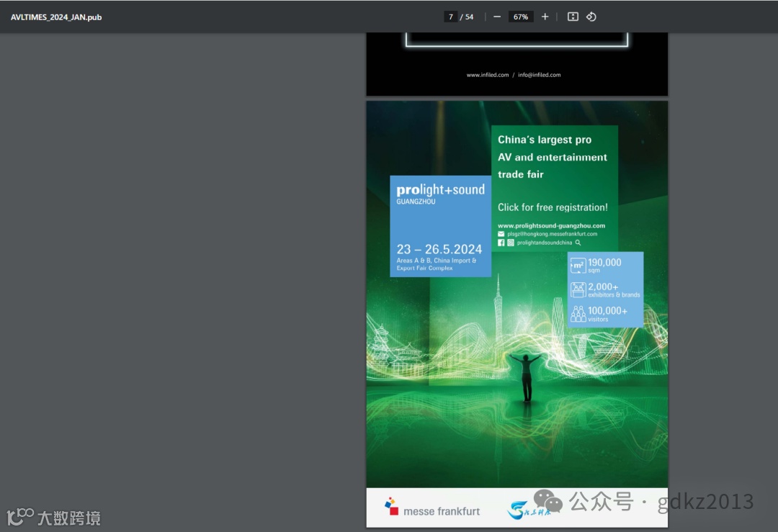Open www.prolightsound-guangzhou.com link

click(x=551, y=225)
